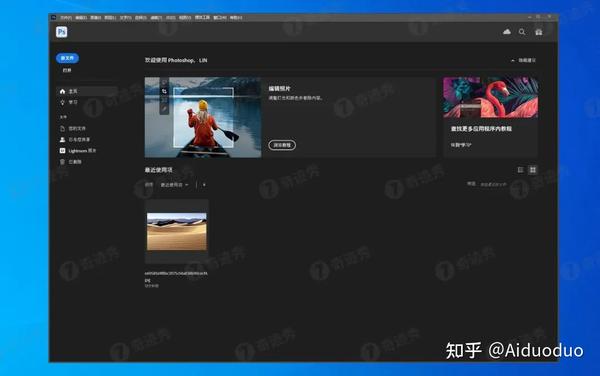Open the desert dunes recent file thumbnail

click(x=177, y=232)
